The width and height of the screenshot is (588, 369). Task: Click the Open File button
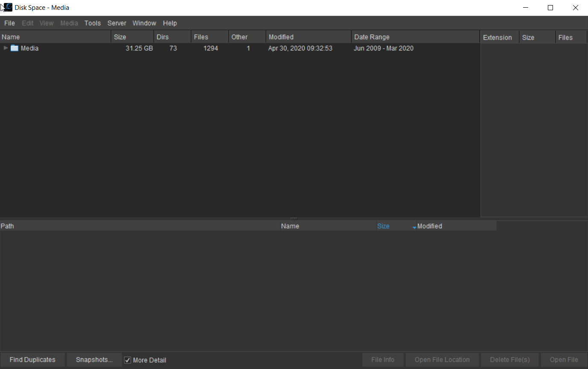click(x=564, y=360)
